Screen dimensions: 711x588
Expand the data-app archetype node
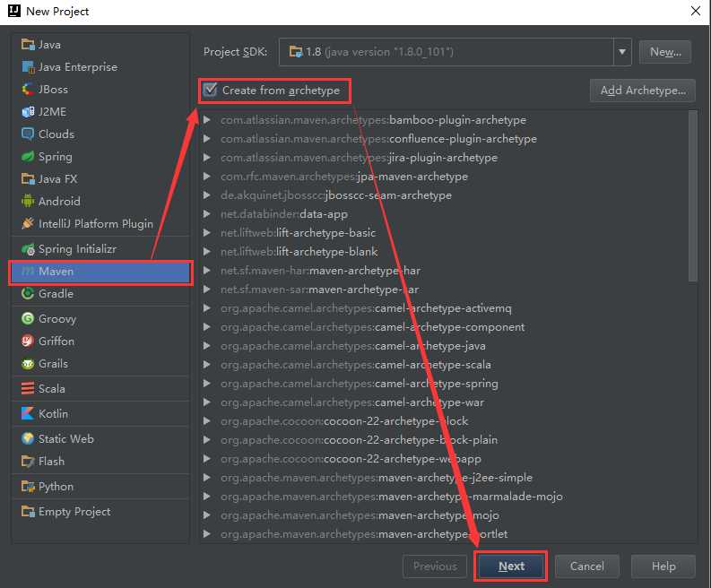[x=207, y=214]
